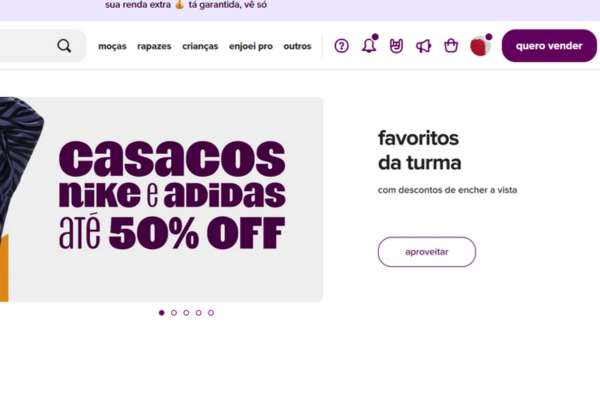Open the enjoei pro menu
Screen dimensions: 600x400
(x=251, y=46)
